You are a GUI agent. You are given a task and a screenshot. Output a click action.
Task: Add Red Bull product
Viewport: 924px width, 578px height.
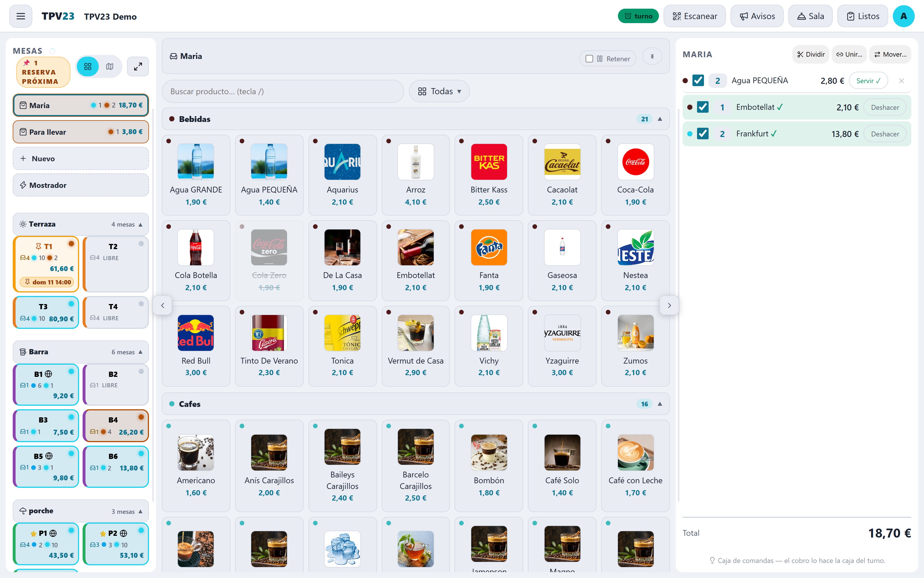pos(196,346)
